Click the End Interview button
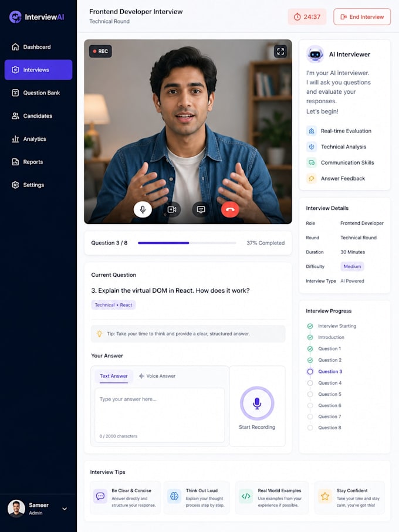 [362, 16]
